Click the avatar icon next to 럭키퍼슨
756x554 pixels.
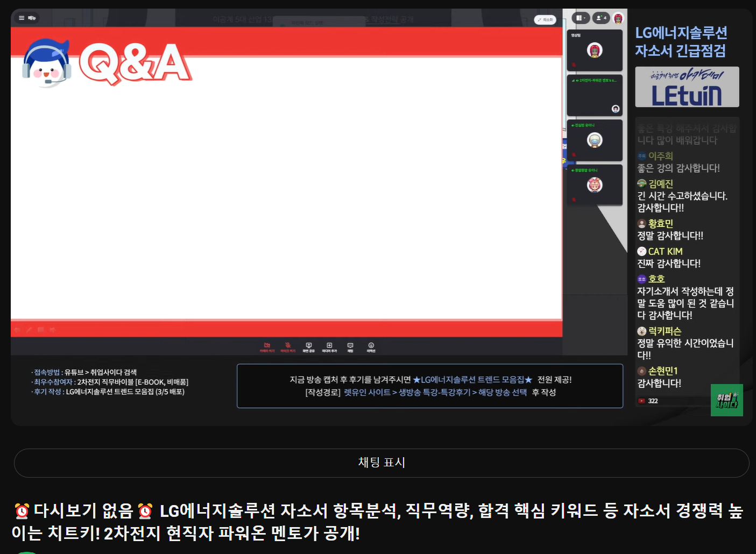641,331
